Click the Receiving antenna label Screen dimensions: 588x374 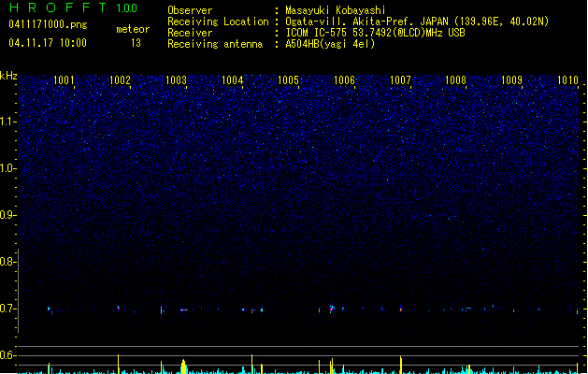click(x=215, y=44)
